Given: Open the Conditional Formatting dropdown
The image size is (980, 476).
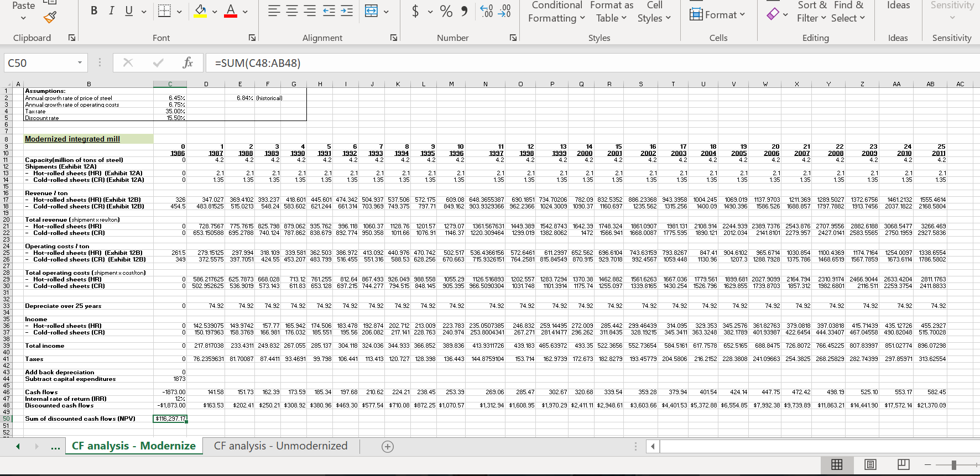Looking at the screenshot, I should point(556,12).
